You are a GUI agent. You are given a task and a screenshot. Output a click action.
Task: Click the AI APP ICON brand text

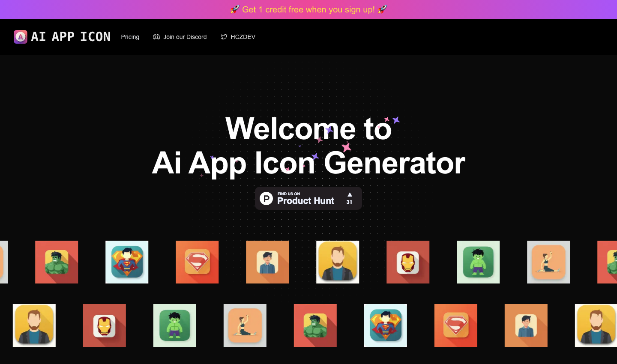[x=71, y=37]
